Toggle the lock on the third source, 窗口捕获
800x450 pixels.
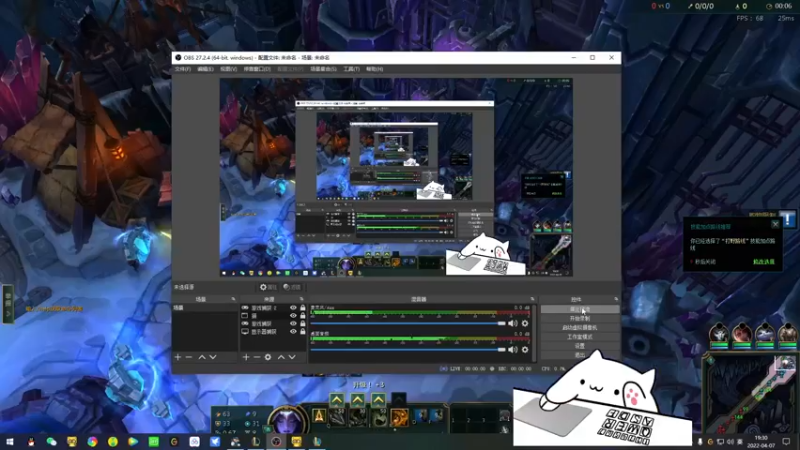[303, 323]
